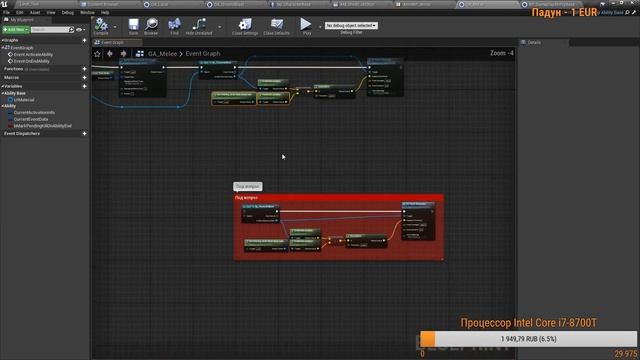Collapse the Graphs section
Screen dimensions: 640x360
click(x=2, y=40)
